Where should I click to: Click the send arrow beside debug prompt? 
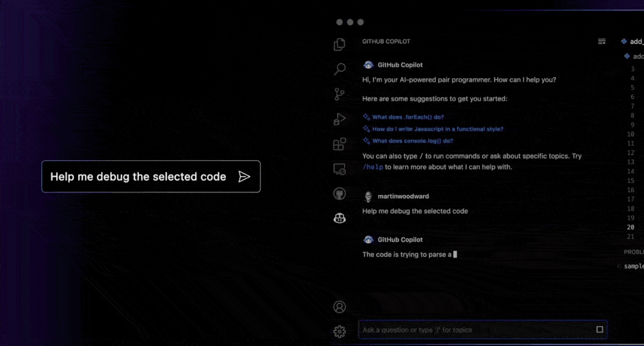tap(244, 177)
